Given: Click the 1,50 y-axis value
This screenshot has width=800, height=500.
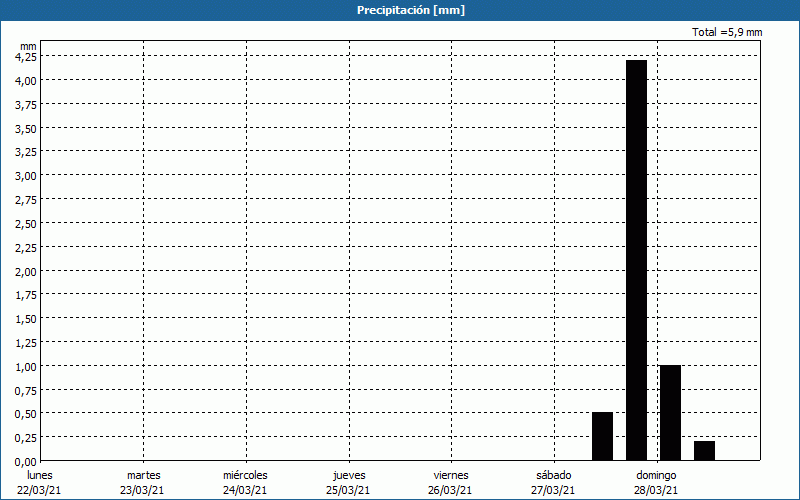Looking at the screenshot, I should click(26, 319).
